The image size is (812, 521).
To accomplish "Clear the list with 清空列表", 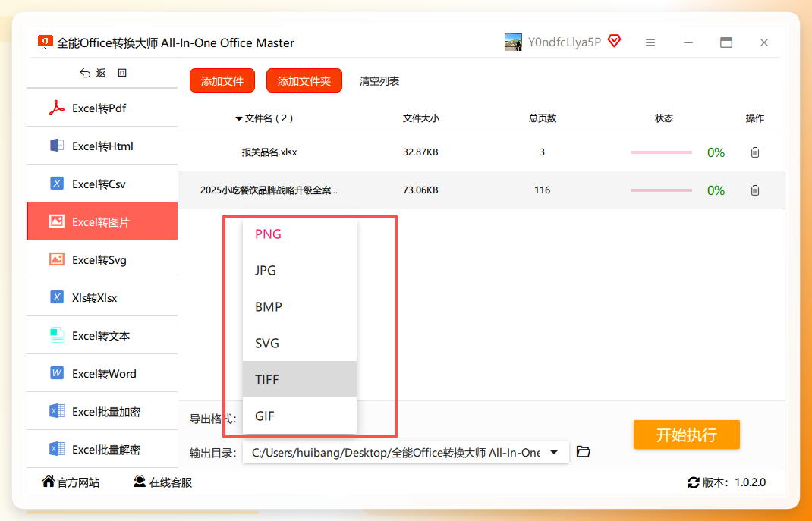I will point(379,81).
